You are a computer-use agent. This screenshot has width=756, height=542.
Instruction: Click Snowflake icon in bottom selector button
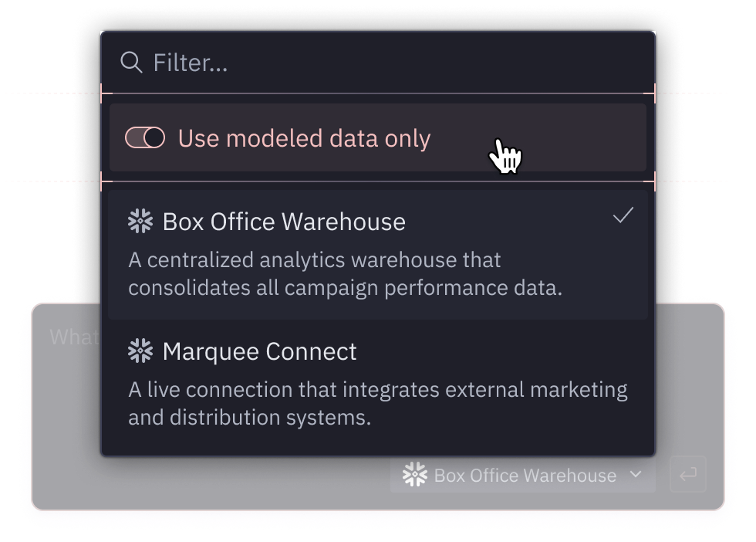[x=415, y=474]
